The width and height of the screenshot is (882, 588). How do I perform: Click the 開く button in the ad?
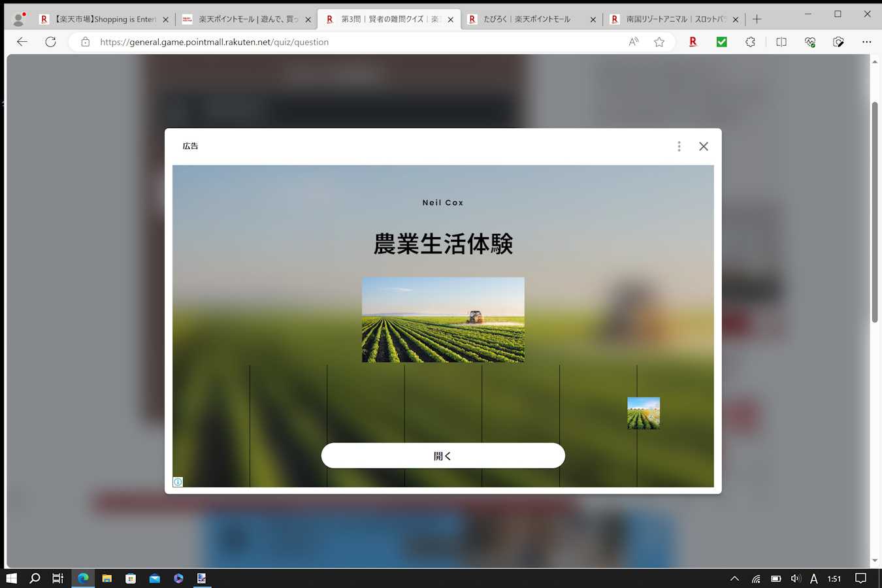[x=443, y=455]
